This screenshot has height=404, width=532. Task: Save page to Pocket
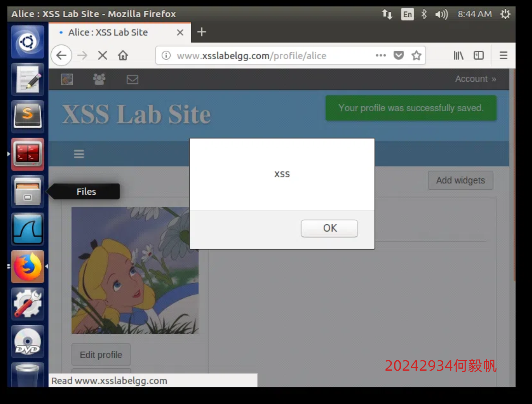(398, 56)
